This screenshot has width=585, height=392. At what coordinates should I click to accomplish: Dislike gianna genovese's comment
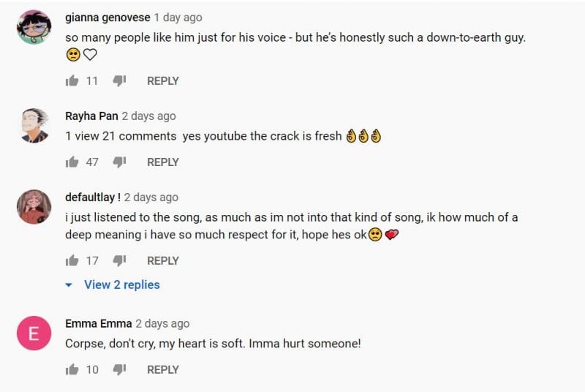[119, 81]
